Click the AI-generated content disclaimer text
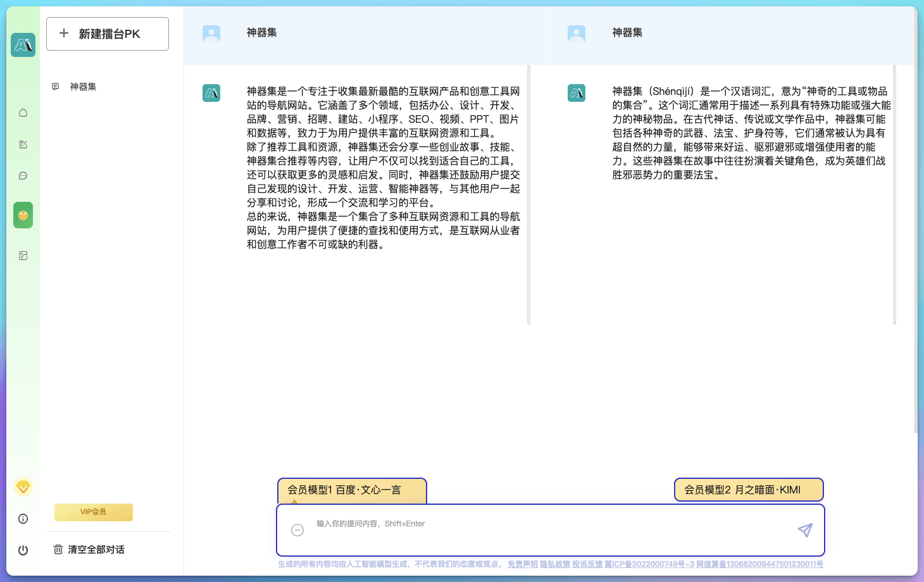924x582 pixels. coord(391,564)
